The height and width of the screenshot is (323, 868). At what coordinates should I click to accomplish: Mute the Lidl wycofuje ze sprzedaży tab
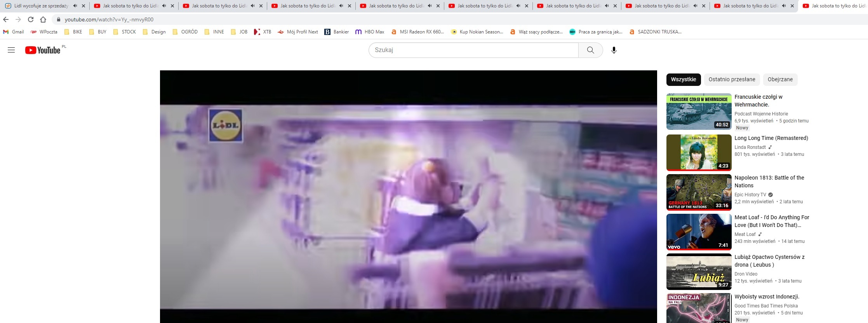[x=75, y=6]
